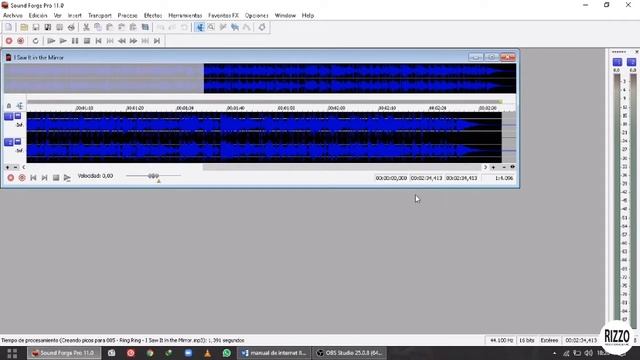Click Play All in the transport toolbar
This screenshot has width=640, height=360.
coord(51,41)
